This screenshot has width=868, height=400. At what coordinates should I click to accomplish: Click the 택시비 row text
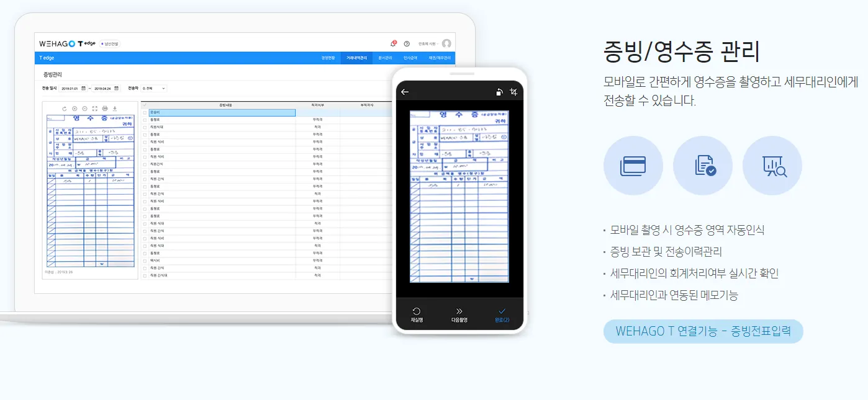pyautogui.click(x=154, y=260)
